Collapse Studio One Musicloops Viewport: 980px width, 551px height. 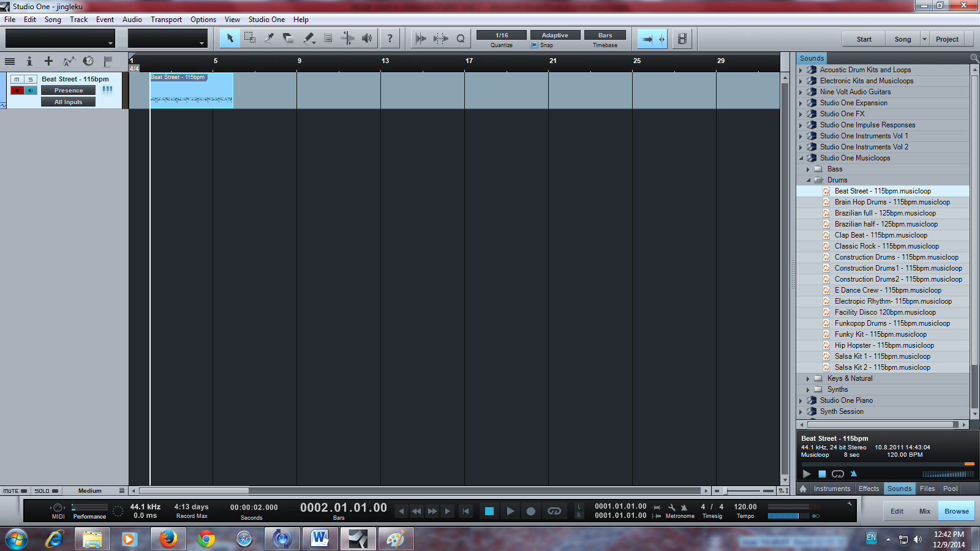(801, 158)
